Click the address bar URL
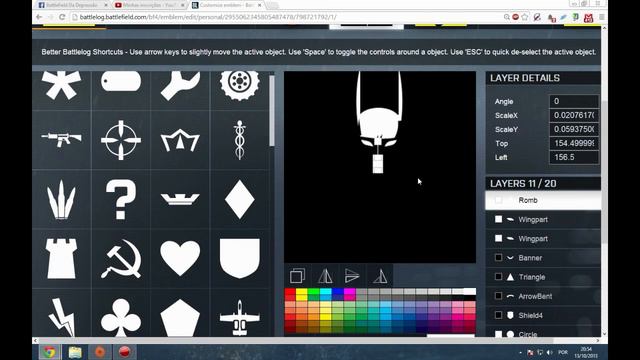This screenshot has width=640, height=360. click(208, 17)
